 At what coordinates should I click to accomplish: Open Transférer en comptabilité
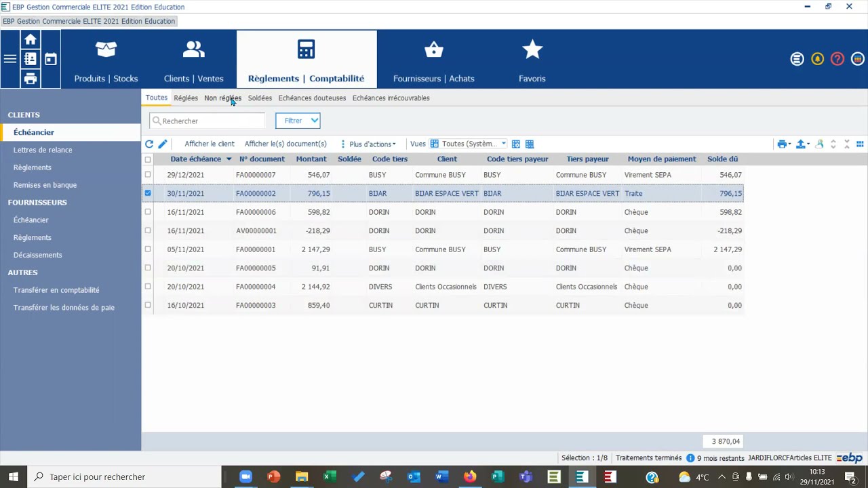click(56, 290)
